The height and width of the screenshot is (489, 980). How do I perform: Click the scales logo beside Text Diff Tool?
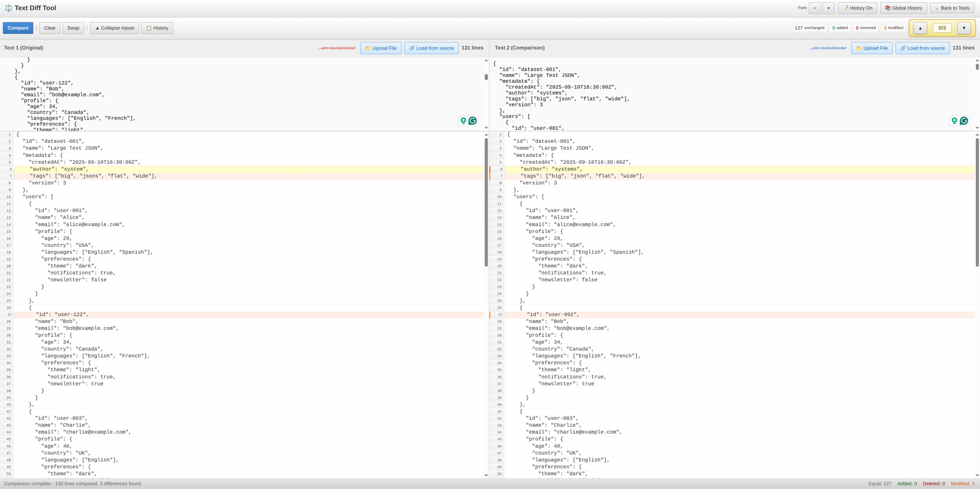(x=8, y=8)
